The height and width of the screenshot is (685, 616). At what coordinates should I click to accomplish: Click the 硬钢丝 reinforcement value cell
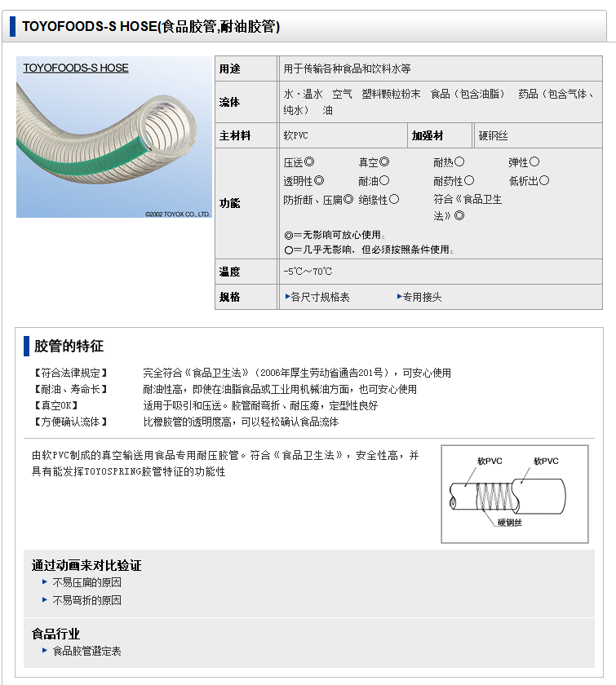click(x=538, y=136)
